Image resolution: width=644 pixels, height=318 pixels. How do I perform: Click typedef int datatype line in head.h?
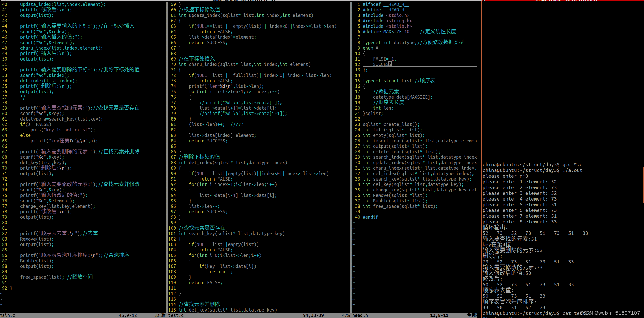(390, 43)
